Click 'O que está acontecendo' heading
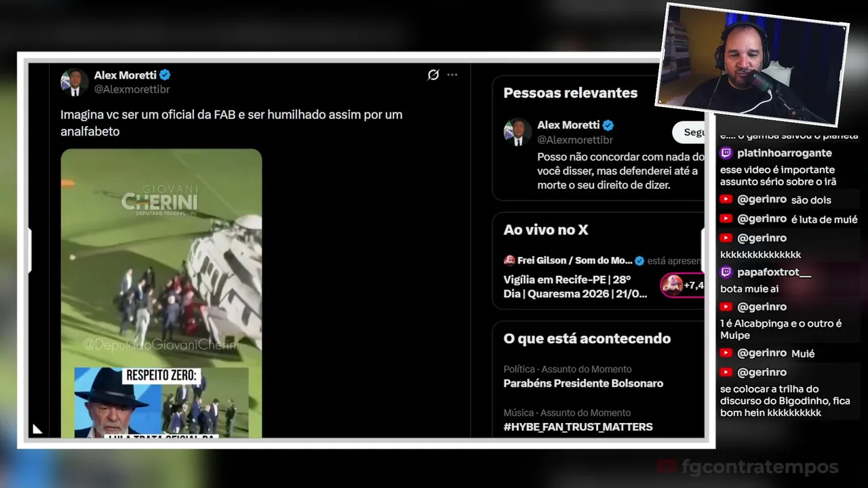Image resolution: width=868 pixels, height=488 pixels. 587,339
